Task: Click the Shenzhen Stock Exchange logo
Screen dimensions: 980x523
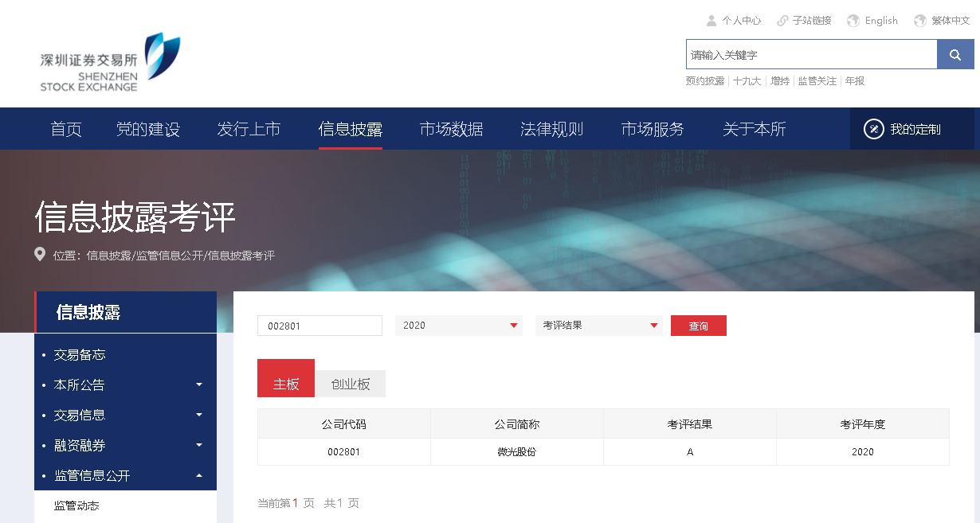Action: click(x=110, y=62)
